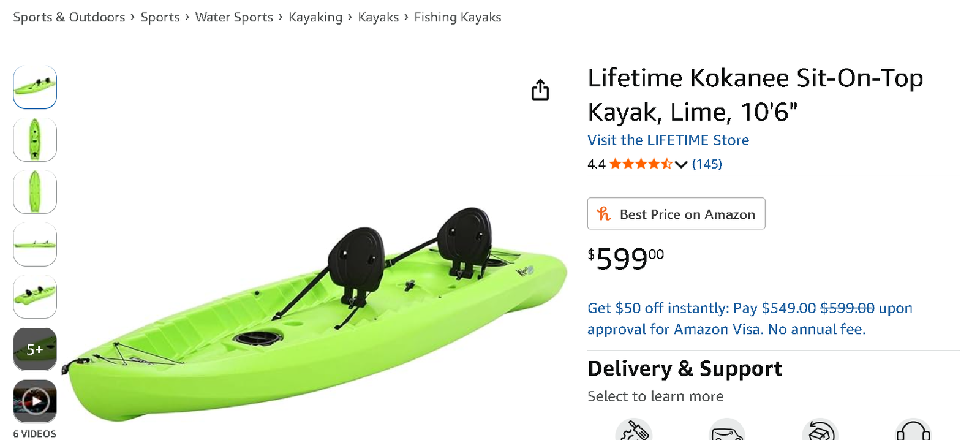This screenshot has width=980, height=440.
Task: Click the assembly tools service icon
Action: (x=633, y=432)
